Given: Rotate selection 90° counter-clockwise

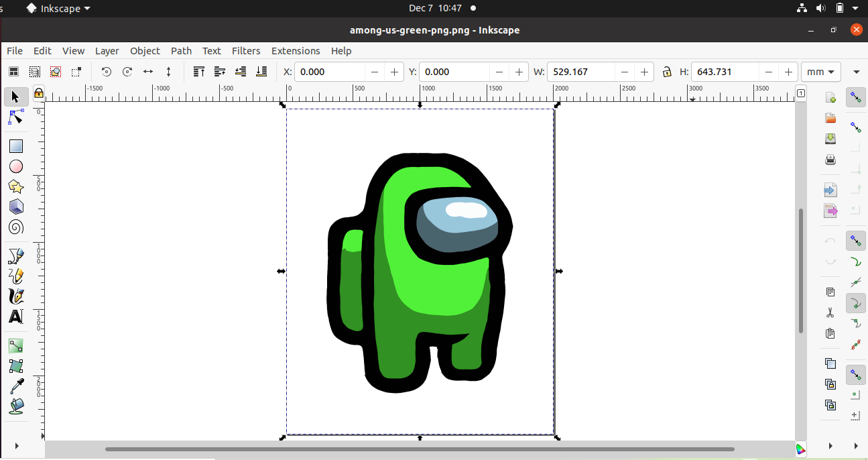Looking at the screenshot, I should 106,72.
